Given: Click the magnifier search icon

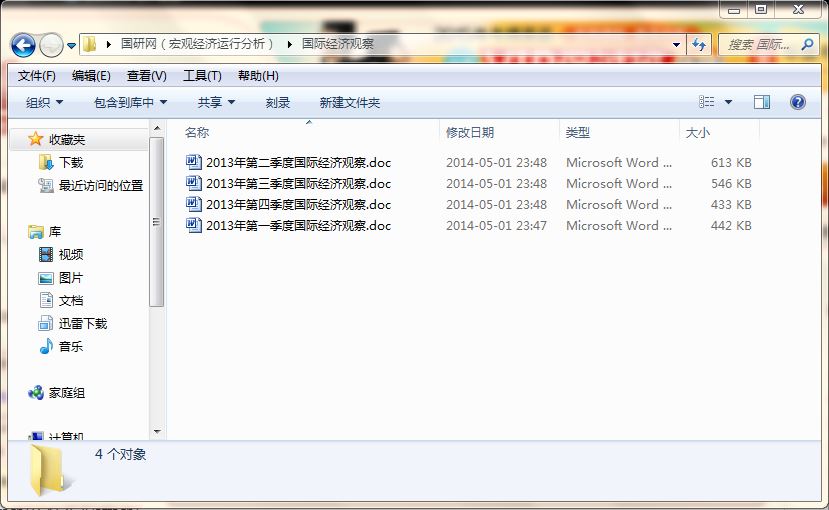Looking at the screenshot, I should coord(807,45).
